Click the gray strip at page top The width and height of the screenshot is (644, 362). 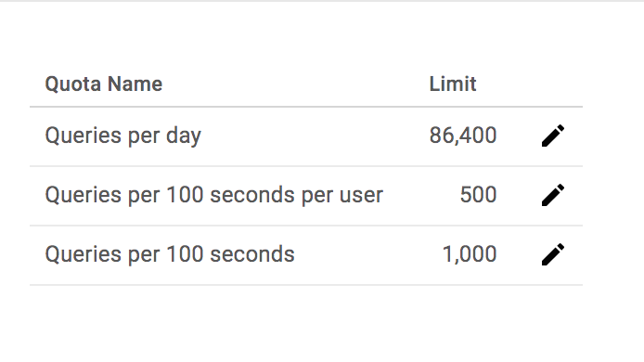[322, 1]
